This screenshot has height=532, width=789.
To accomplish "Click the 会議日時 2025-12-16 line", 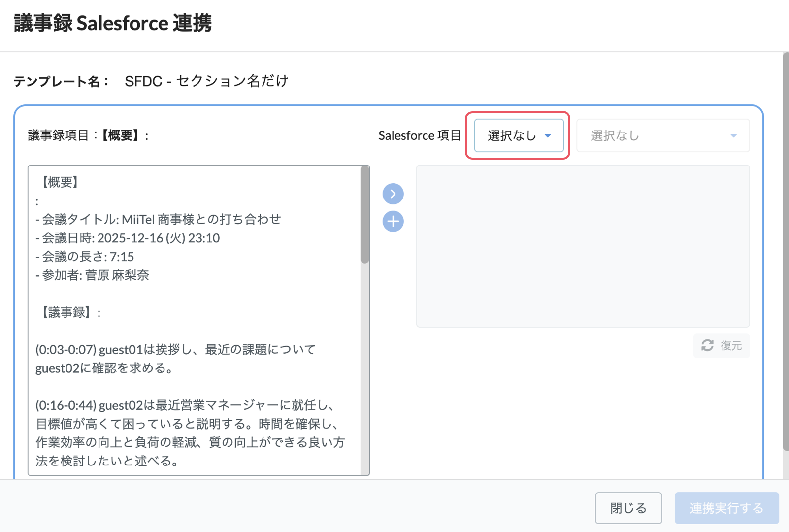I will 128,238.
